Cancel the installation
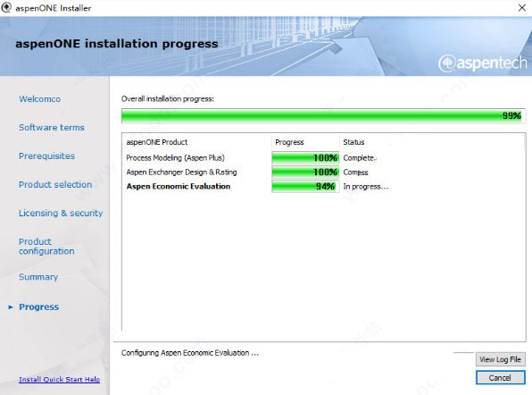Image resolution: width=532 pixels, height=395 pixels. point(500,378)
